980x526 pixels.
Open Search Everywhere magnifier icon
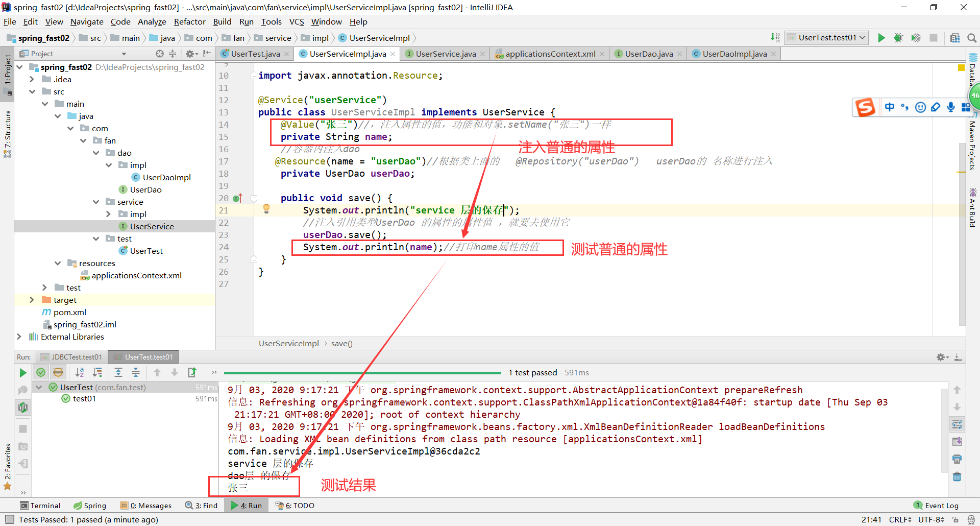pyautogui.click(x=972, y=38)
